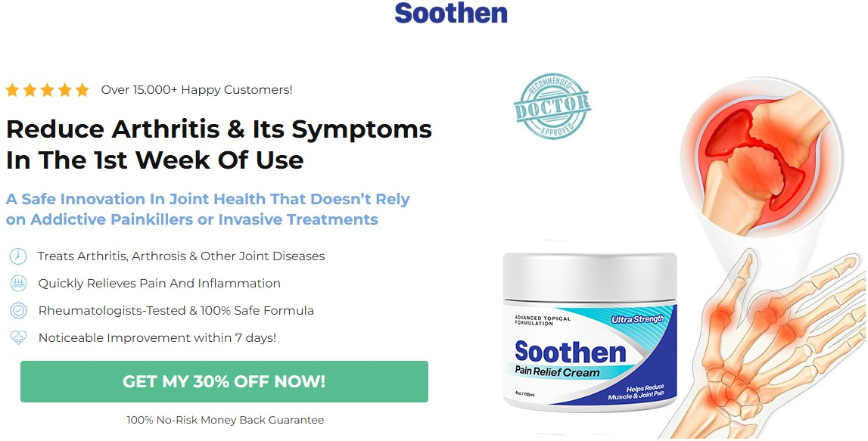Click the fifth gold rating star
This screenshot has height=441, width=868.
tap(82, 90)
